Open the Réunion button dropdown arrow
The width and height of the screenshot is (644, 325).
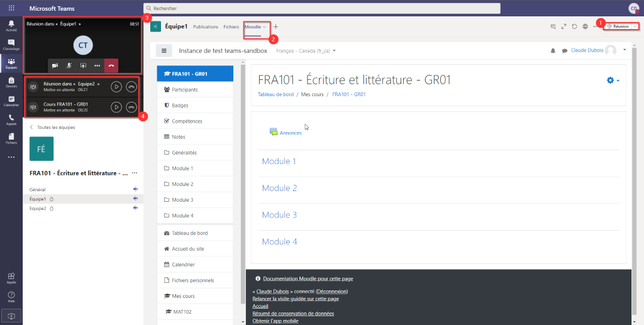[635, 26]
